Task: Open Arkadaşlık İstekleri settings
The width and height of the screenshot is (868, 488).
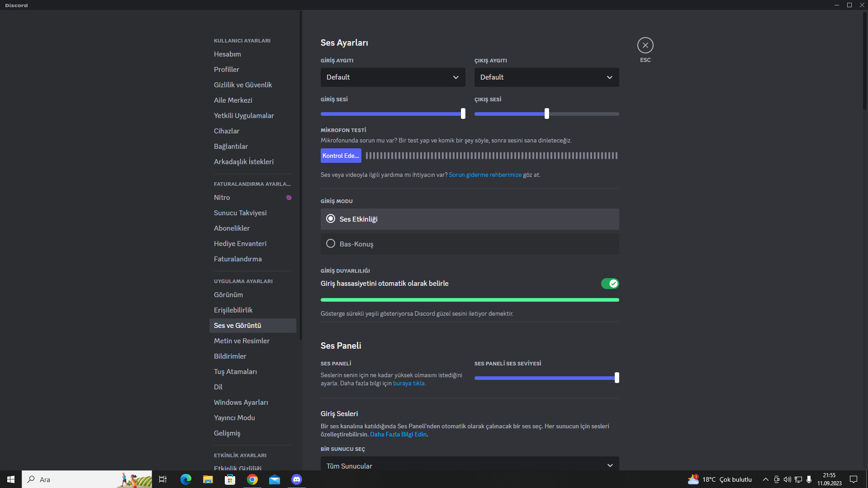Action: [252, 162]
